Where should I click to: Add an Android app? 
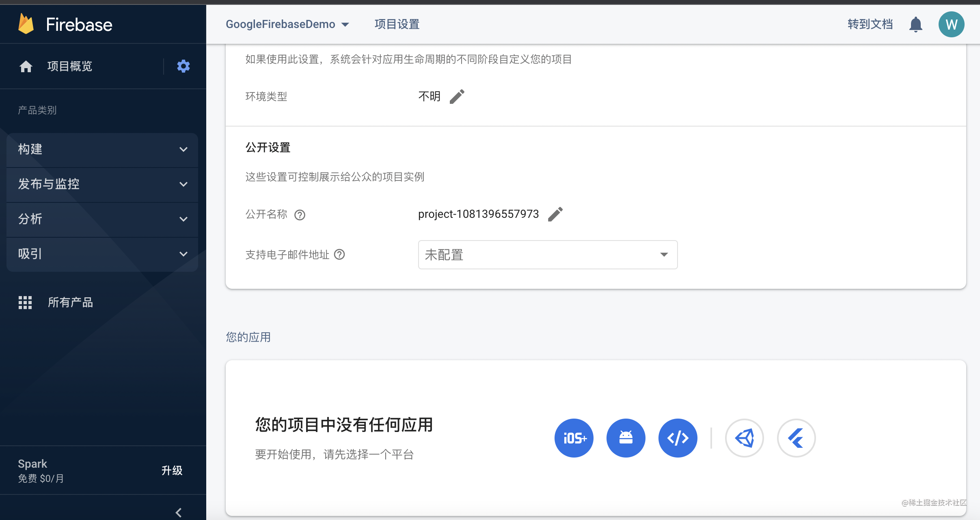[x=626, y=438]
